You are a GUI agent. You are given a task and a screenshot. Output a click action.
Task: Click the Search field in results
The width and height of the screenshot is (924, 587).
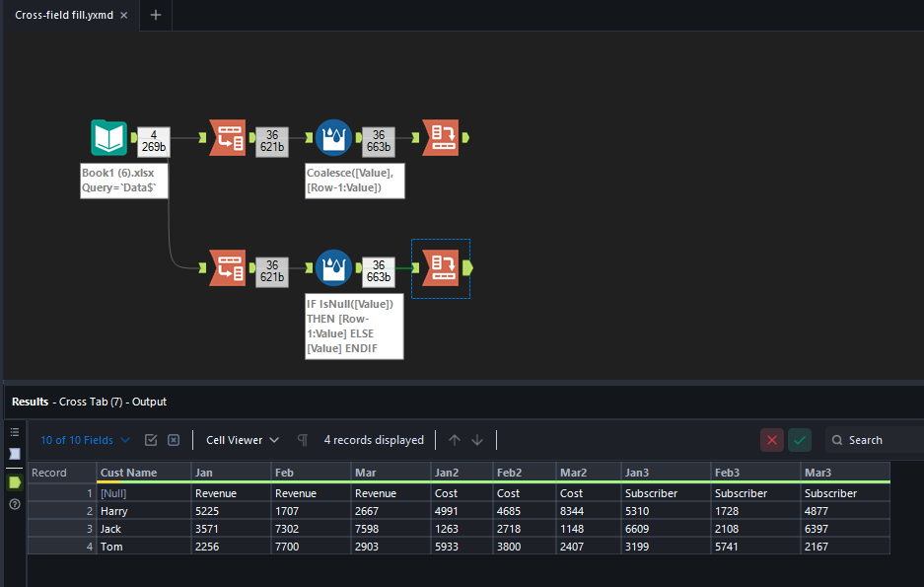tap(875, 440)
